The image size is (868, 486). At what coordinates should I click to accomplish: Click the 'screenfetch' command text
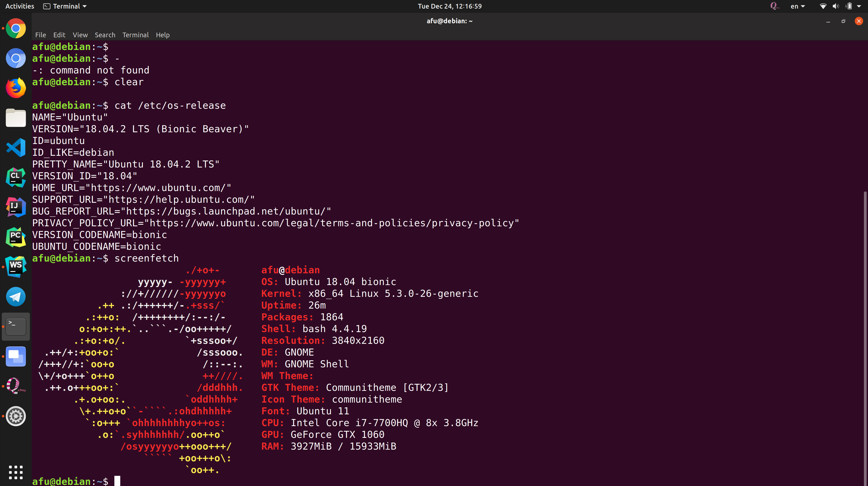[x=146, y=258]
